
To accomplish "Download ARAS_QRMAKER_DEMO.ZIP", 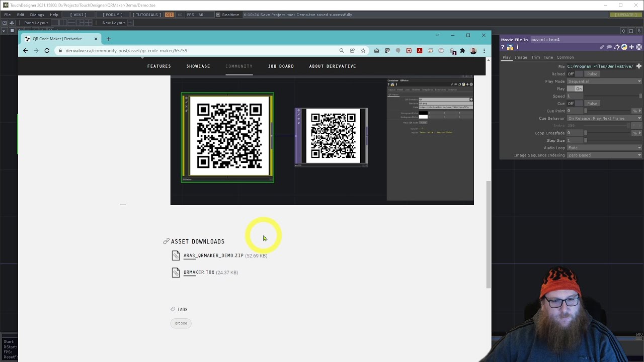I will [213, 255].
